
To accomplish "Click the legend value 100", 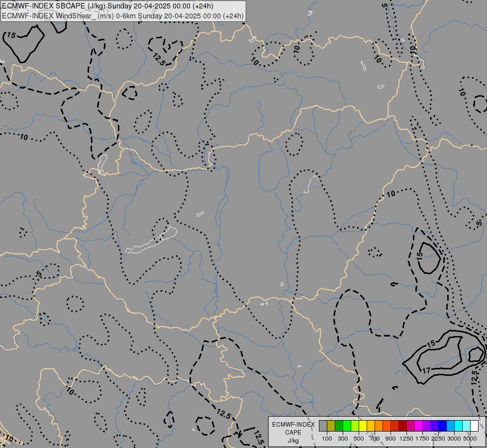I will pyautogui.click(x=327, y=439).
